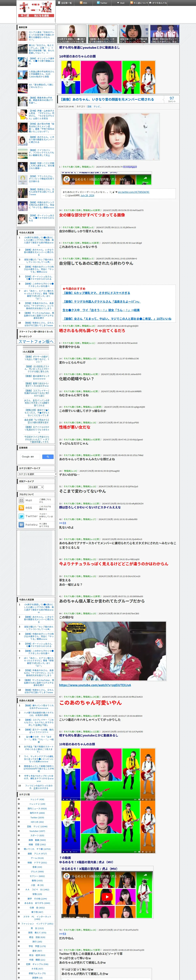Viewport: 196px width, 980px height.
Task: Open header thumbnail 中国の女子シンクロ article
Action: [x=164, y=33]
